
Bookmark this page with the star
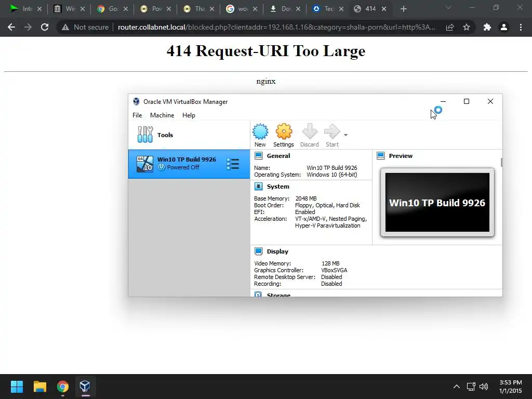pos(467,27)
